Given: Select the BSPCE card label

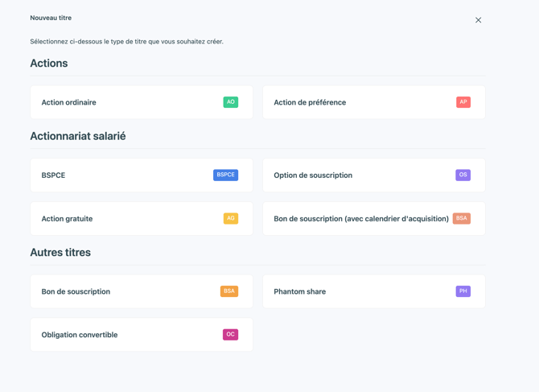Looking at the screenshot, I should point(53,175).
